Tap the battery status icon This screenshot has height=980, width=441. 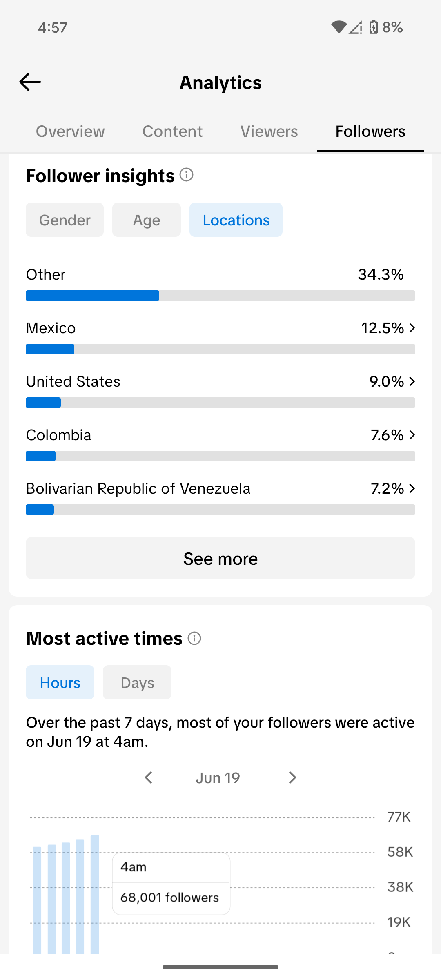[x=374, y=27]
